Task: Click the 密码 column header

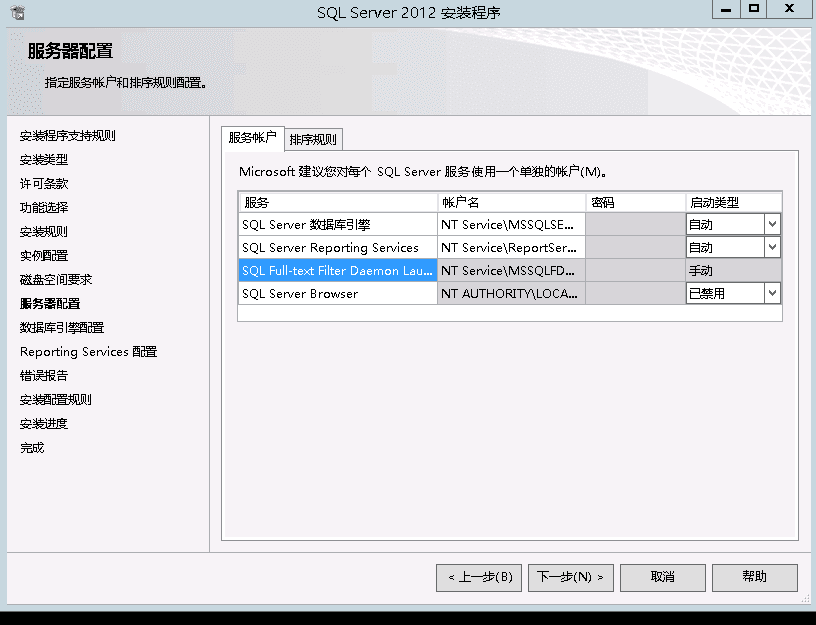Action: [635, 202]
